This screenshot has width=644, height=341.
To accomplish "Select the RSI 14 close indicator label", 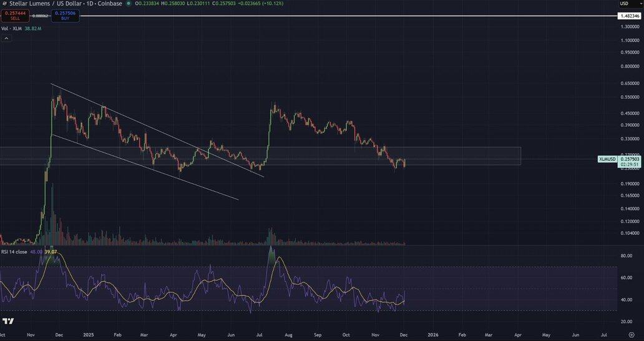I will tap(14, 252).
